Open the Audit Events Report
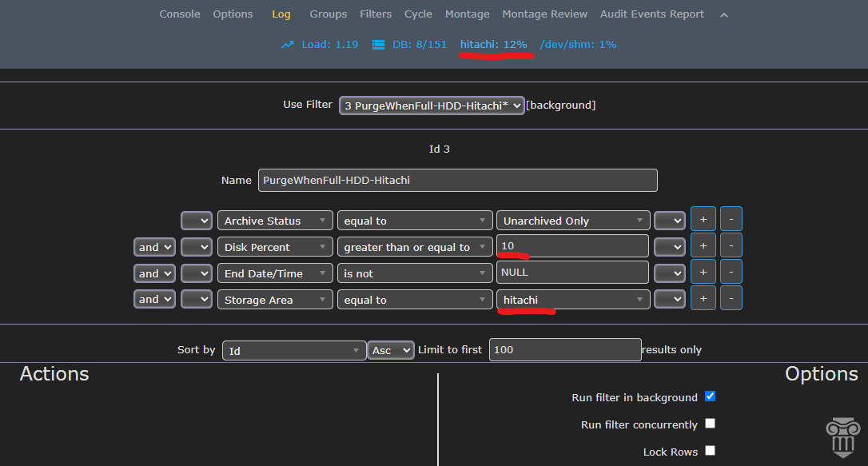Viewport: 868px width, 466px height. click(x=652, y=14)
